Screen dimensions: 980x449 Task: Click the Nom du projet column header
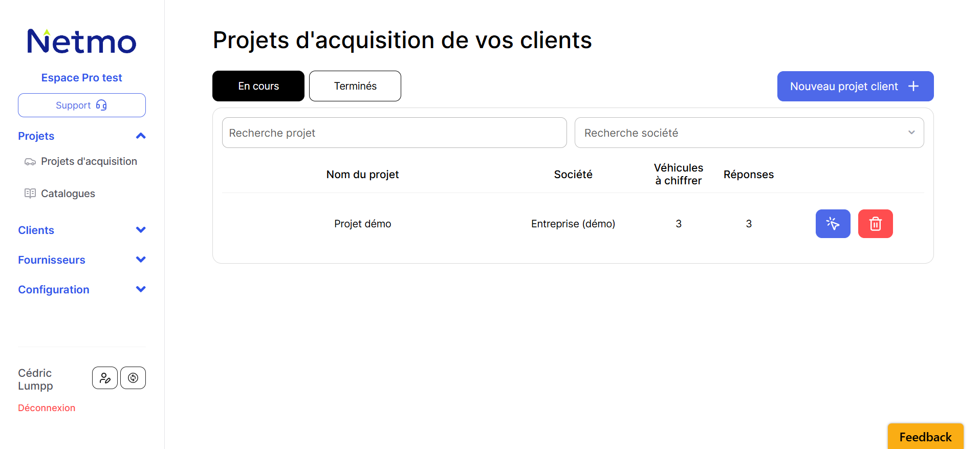[362, 175]
